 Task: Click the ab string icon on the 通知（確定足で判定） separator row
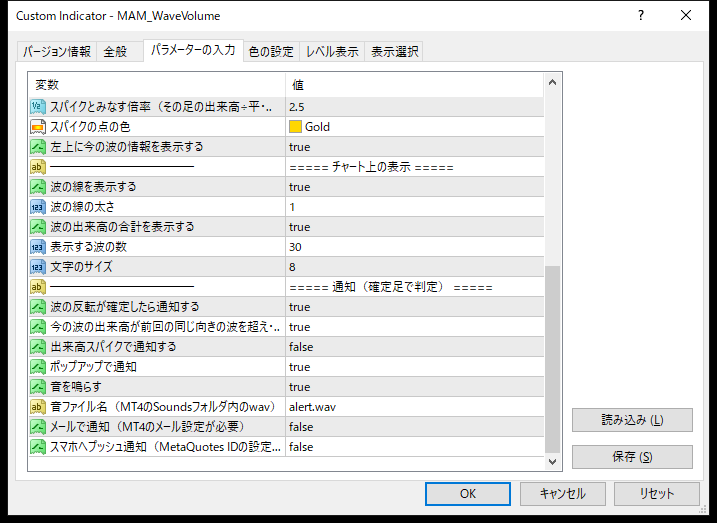point(38,287)
